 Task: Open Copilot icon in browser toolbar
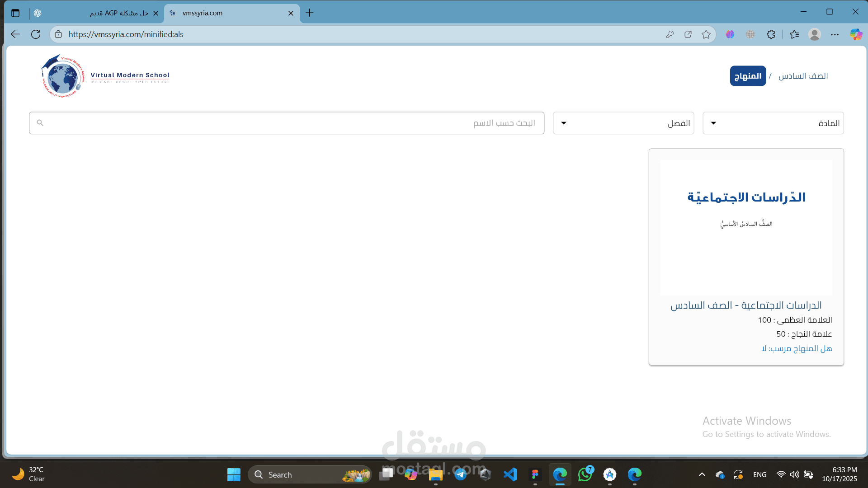click(x=855, y=34)
